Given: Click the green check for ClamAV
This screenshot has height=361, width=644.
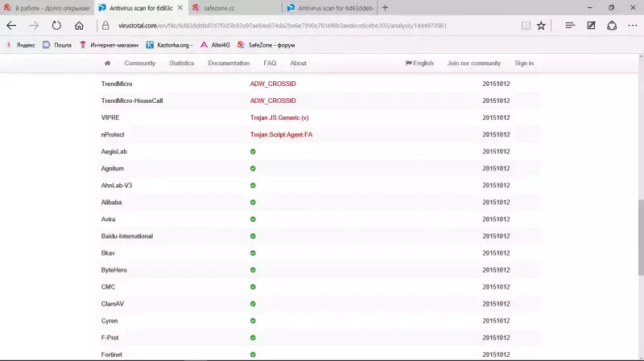Looking at the screenshot, I should tap(253, 304).
